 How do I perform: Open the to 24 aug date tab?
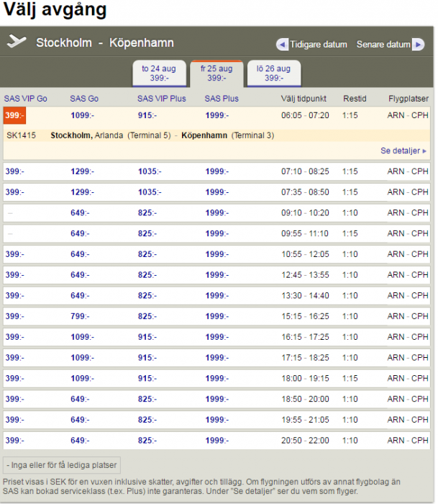(x=158, y=73)
